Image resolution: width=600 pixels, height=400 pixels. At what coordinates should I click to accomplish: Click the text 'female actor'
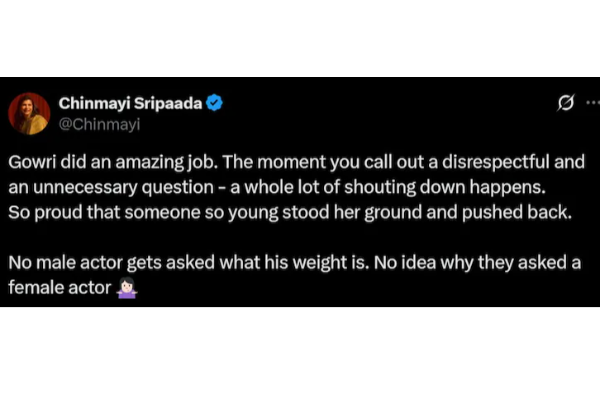59,287
